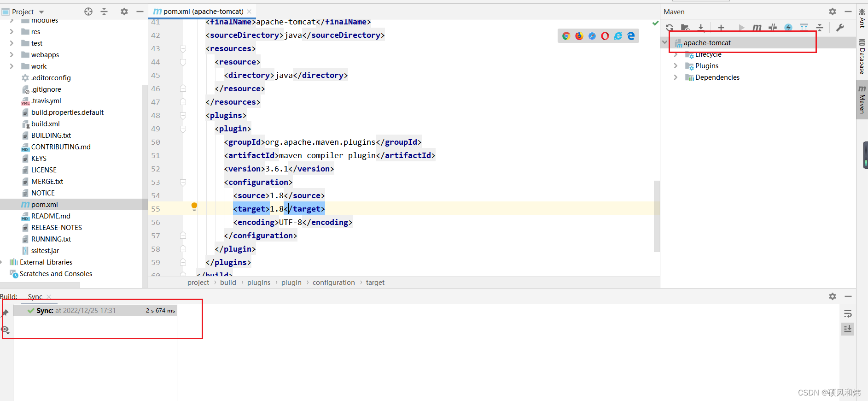Expand the res folder
The width and height of the screenshot is (868, 401).
[x=12, y=32]
